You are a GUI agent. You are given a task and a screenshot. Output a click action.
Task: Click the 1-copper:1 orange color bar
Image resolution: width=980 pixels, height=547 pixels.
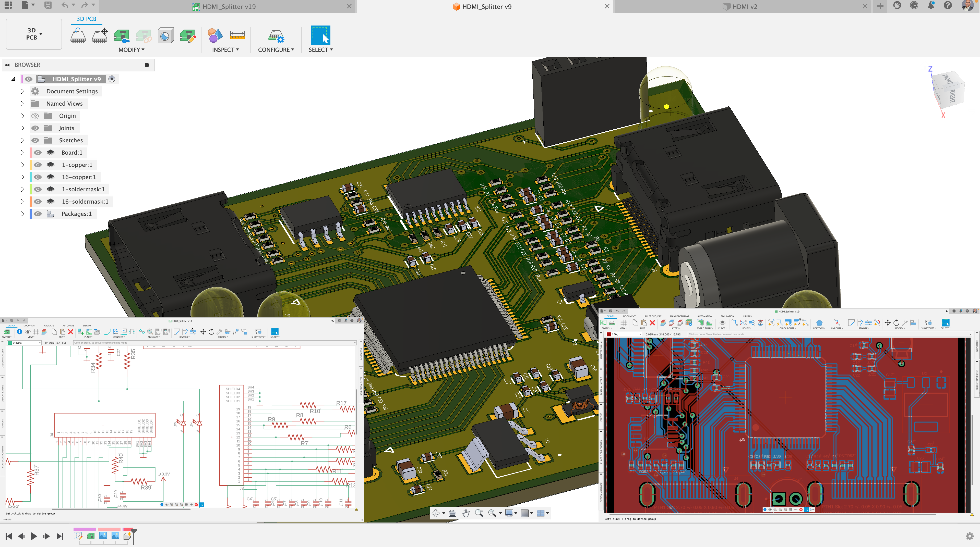point(30,165)
